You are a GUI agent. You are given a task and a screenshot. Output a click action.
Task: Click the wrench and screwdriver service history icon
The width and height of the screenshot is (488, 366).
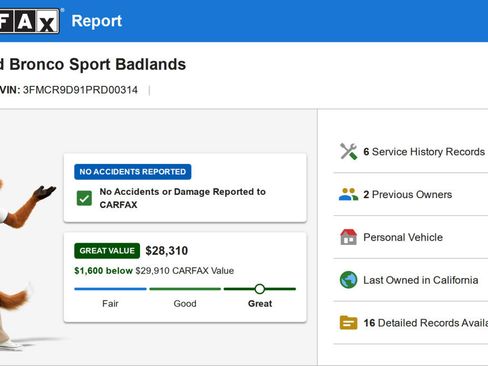pos(348,152)
